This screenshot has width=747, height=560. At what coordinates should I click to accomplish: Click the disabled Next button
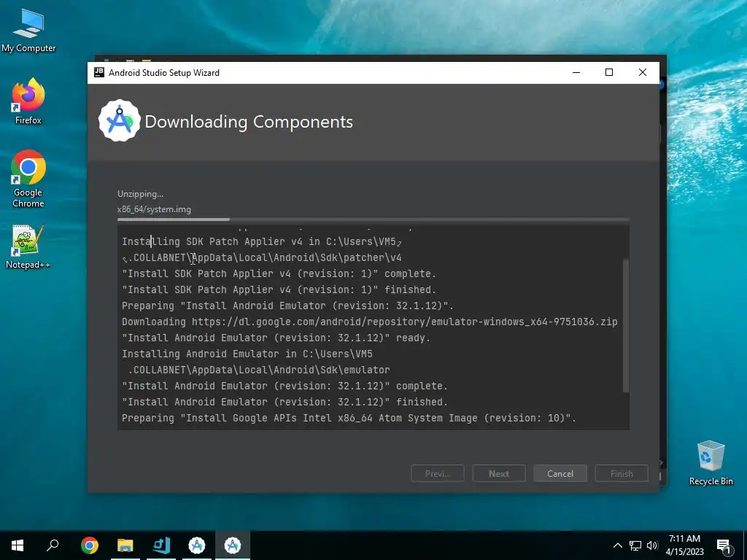click(499, 473)
